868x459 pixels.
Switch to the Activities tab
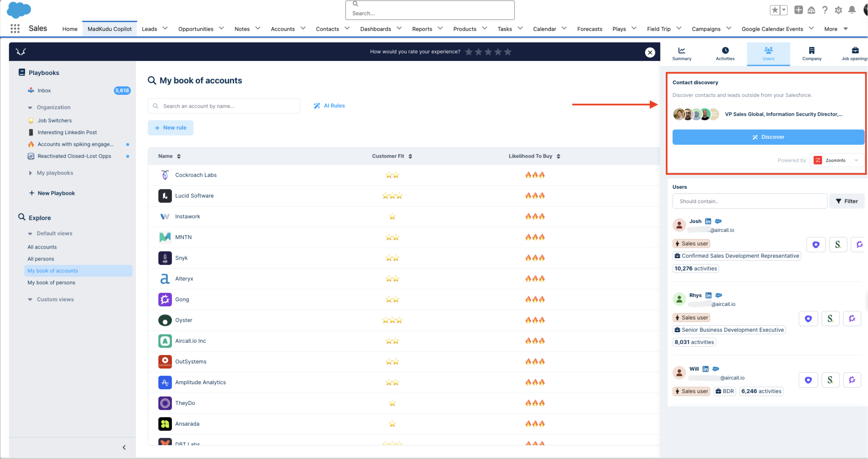tap(725, 54)
